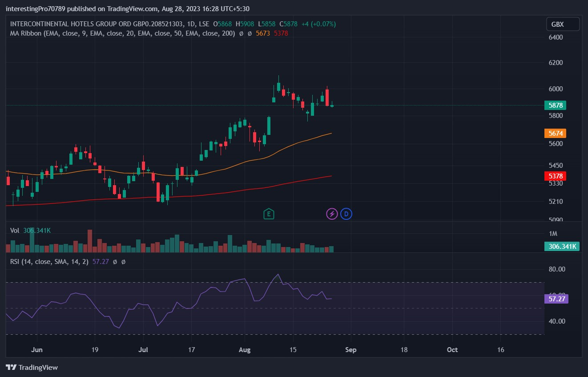Click the 80.00 RSI scale label

556,269
